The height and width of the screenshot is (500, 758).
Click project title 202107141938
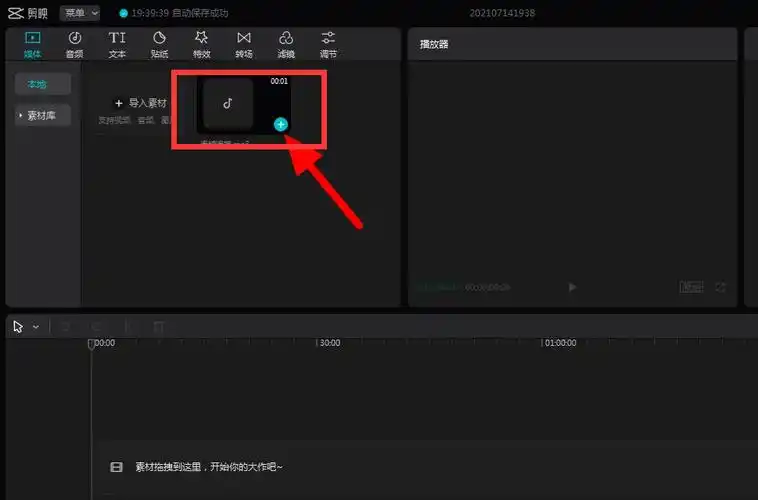point(502,13)
